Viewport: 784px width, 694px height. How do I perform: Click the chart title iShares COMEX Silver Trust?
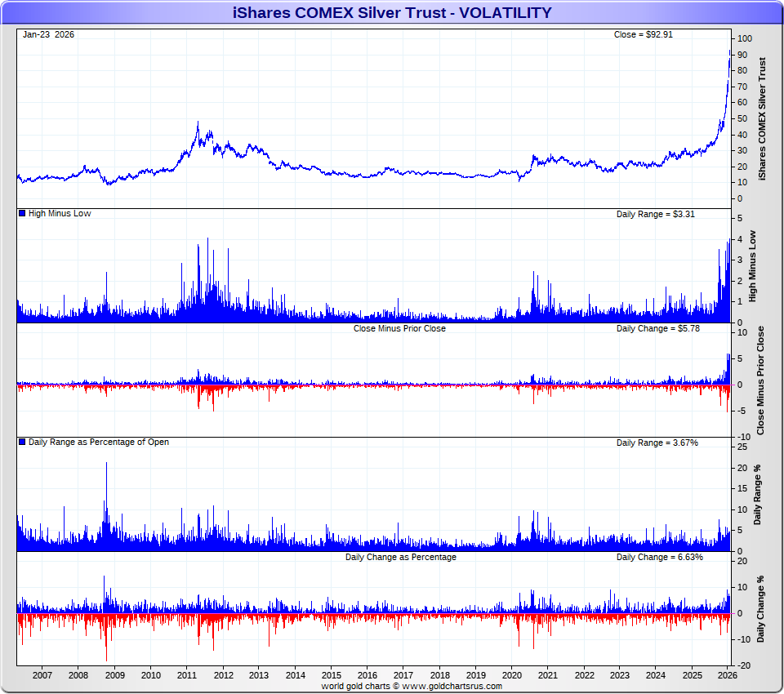tap(392, 12)
